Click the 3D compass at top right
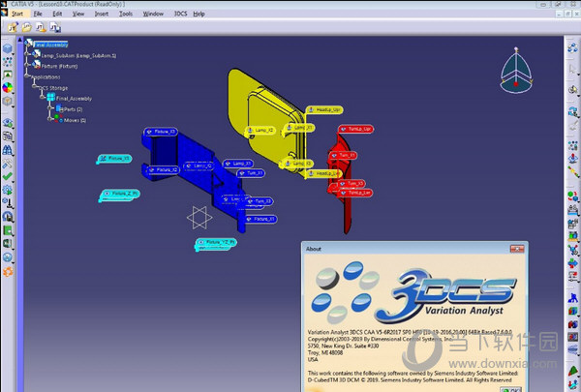Screen dimensions: 581x392 coord(516,71)
